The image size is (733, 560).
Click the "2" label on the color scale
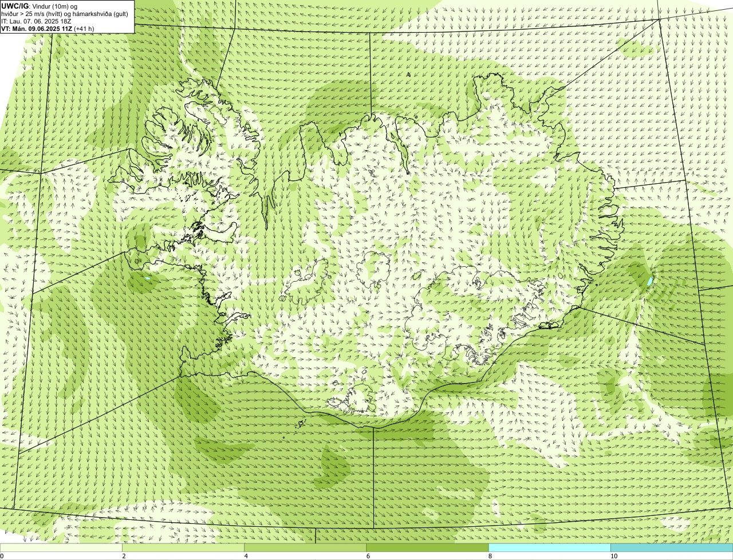(124, 556)
